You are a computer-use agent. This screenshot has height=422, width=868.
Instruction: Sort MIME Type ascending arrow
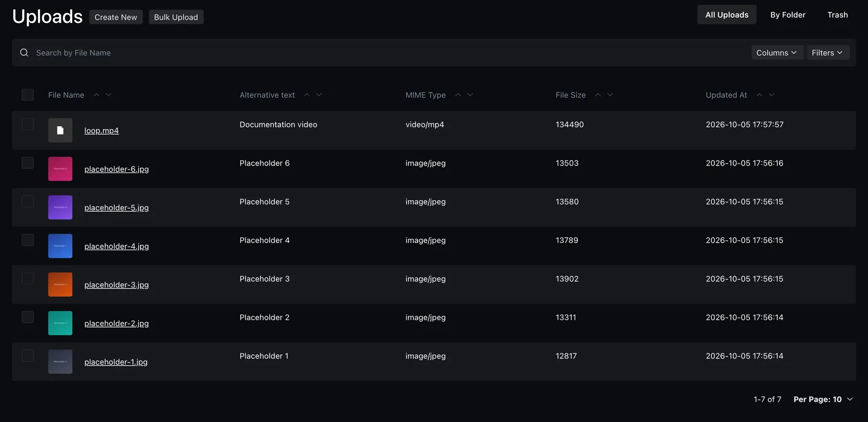click(458, 95)
